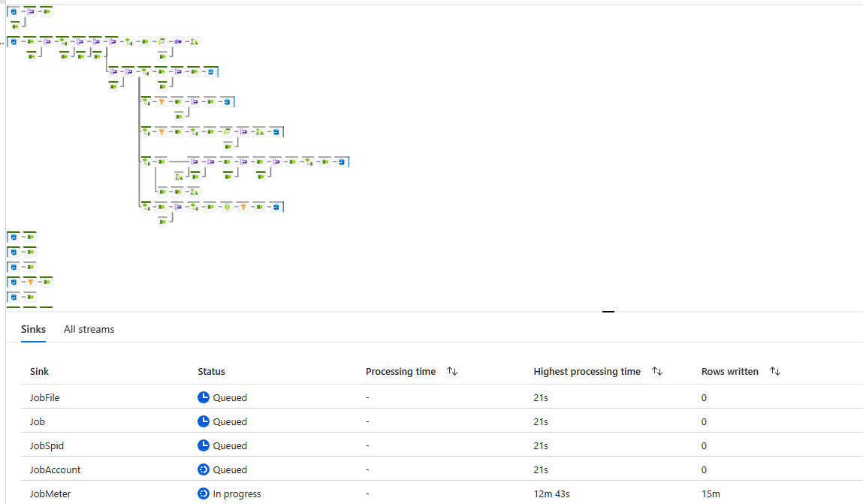This screenshot has height=504, width=863.
Task: Click the aggregate sigma icon after the purple diamond
Action: [x=195, y=42]
